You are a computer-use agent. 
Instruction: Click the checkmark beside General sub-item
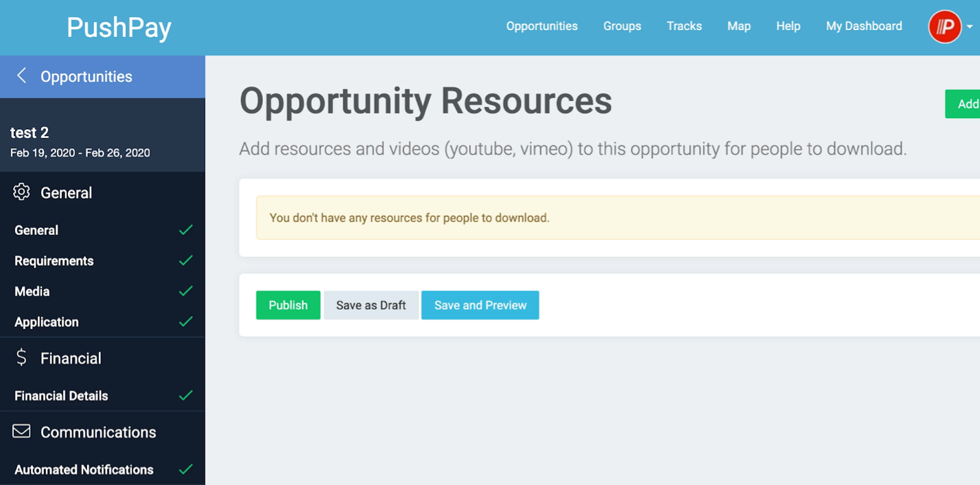point(185,230)
